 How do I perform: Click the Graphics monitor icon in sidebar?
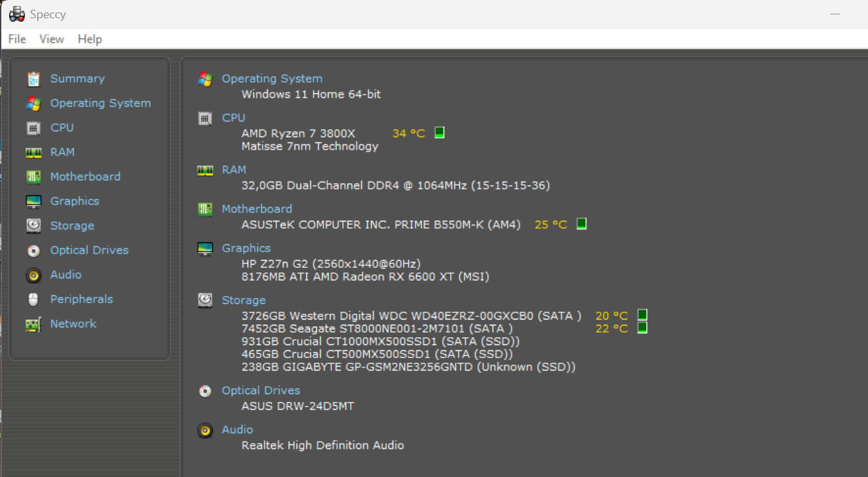pos(33,201)
